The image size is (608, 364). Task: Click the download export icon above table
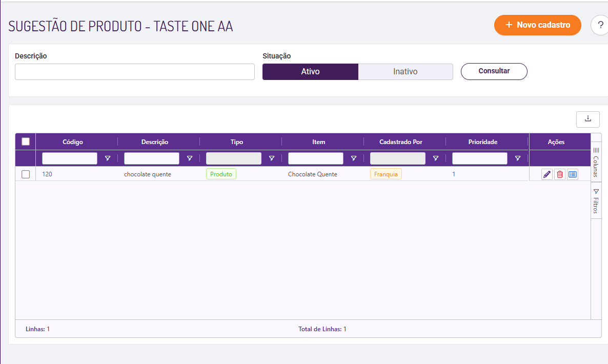[x=588, y=119]
